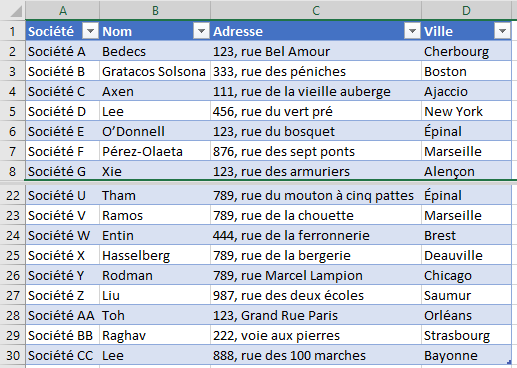Select the cell containing Gratacos Solsona

click(x=155, y=71)
